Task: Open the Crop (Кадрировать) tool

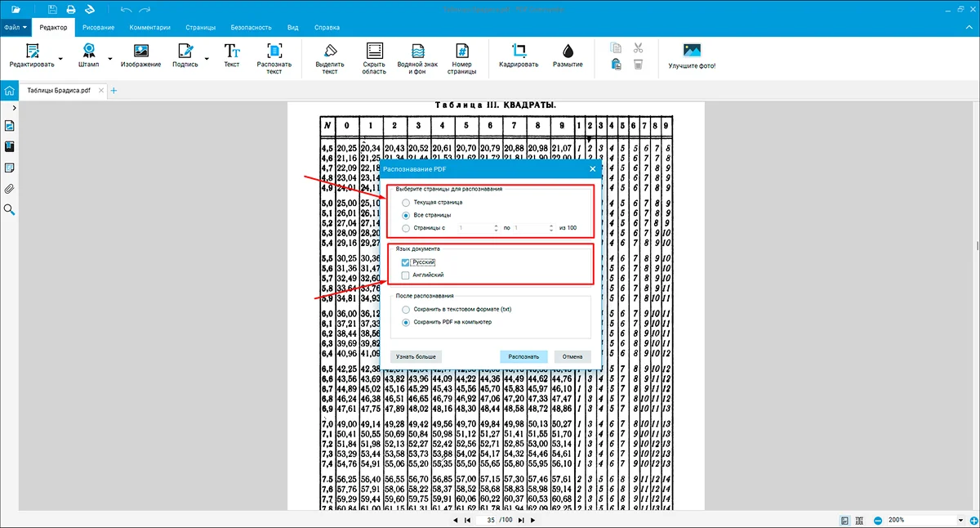Action: pos(519,51)
